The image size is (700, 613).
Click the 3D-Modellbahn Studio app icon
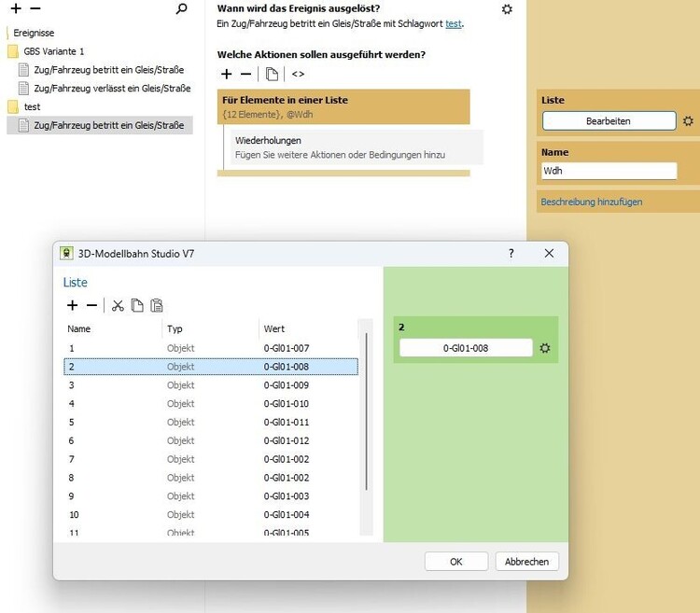coord(66,253)
